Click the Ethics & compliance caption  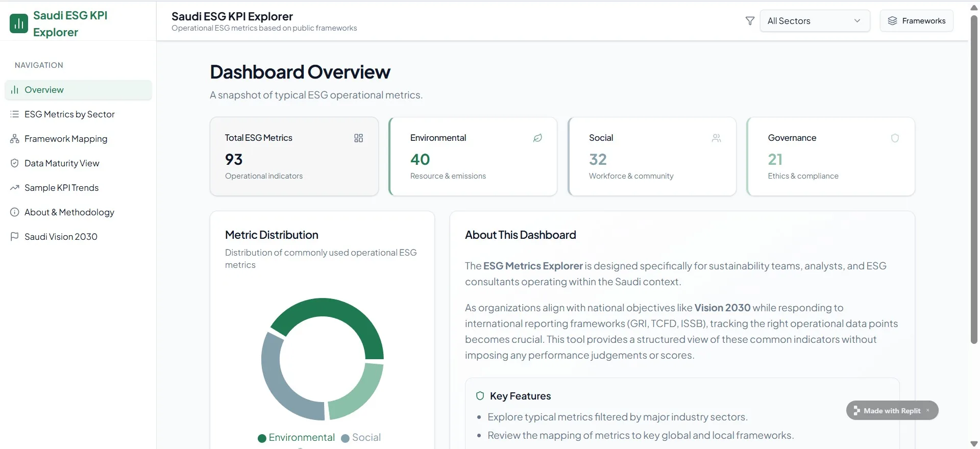(803, 176)
